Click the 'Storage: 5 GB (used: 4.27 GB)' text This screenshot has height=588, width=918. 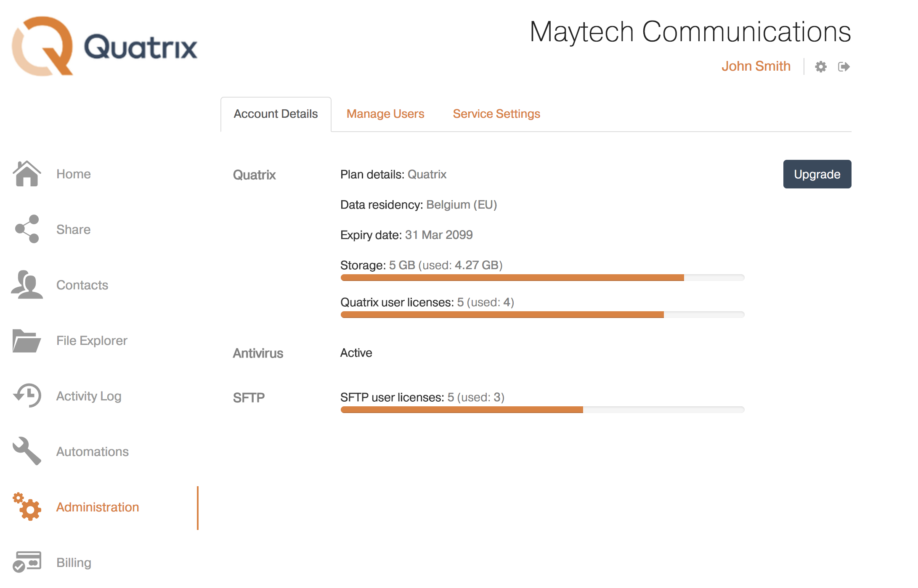coord(422,265)
